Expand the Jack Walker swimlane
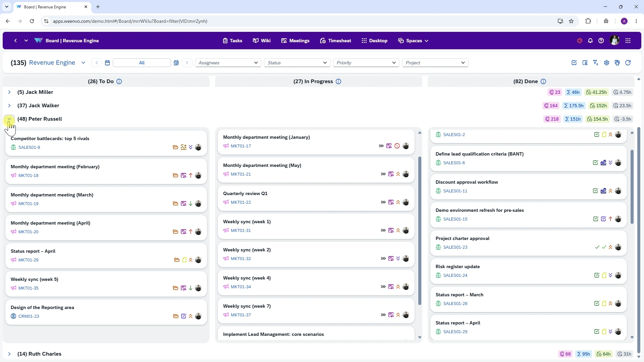Image resolution: width=644 pixels, height=362 pixels. 9,106
